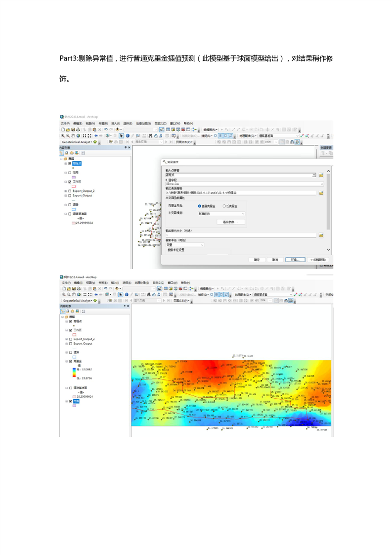This screenshot has height=555, width=392.
Task: Select Full Extent globe icon in upper window
Action: [79, 136]
